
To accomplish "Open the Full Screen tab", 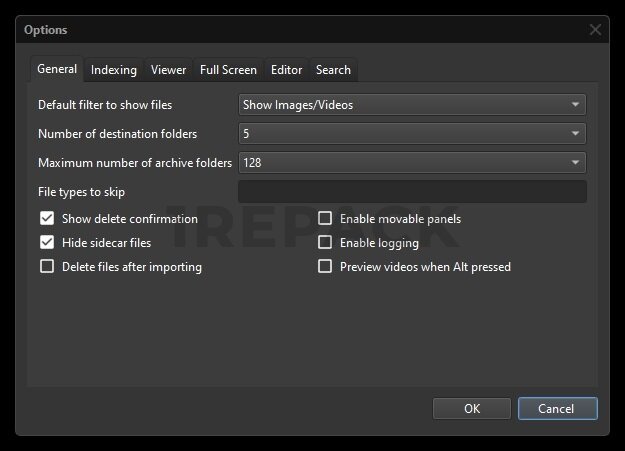I will (x=228, y=70).
